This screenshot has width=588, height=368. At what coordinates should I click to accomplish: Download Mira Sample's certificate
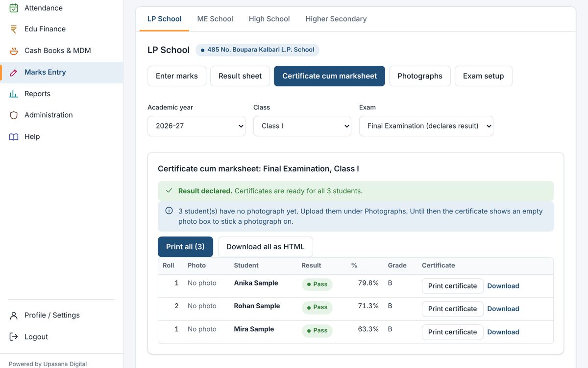[503, 332]
